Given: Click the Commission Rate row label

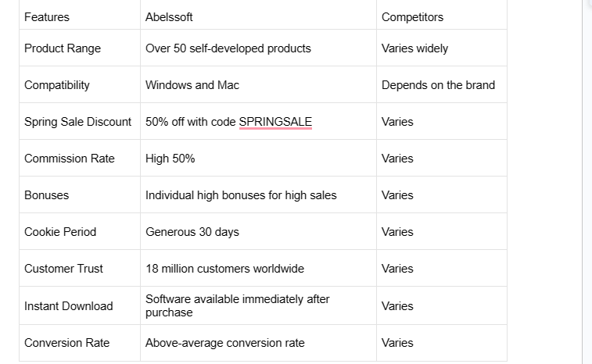Looking at the screenshot, I should click(x=80, y=158).
